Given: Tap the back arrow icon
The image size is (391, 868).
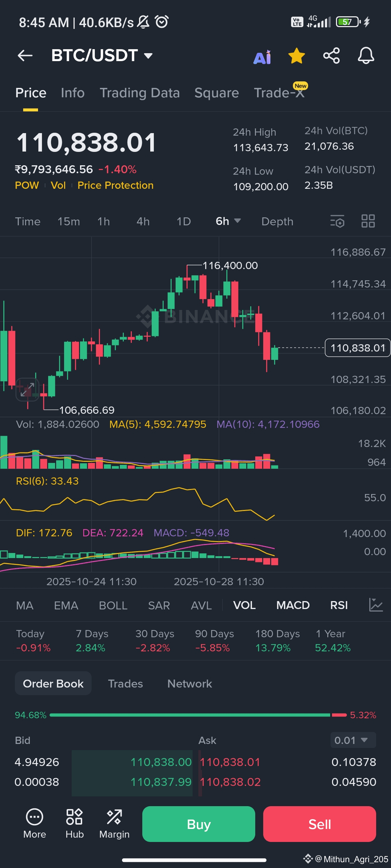Looking at the screenshot, I should (x=25, y=55).
